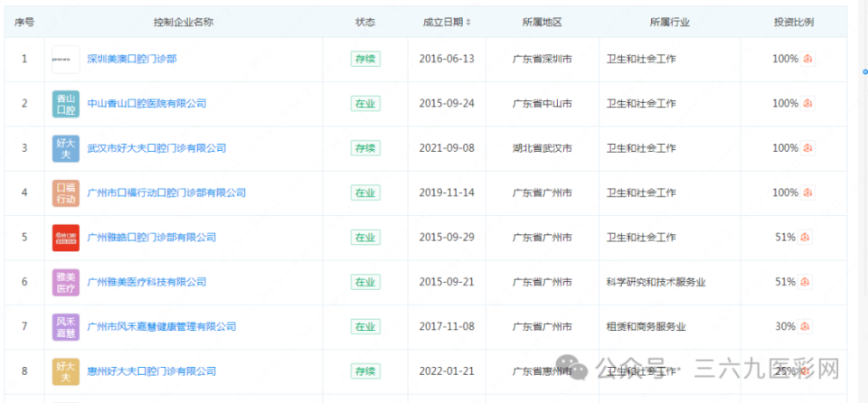Image resolution: width=868 pixels, height=403 pixels.
Task: Click 投资比例 column header
Action: click(794, 23)
